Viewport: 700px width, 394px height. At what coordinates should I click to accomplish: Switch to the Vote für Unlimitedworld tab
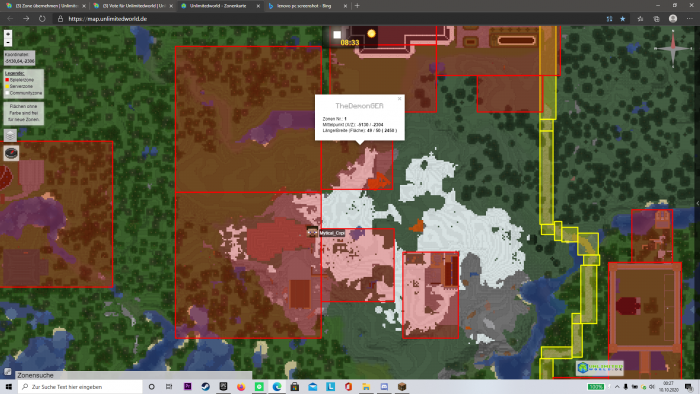click(132, 6)
